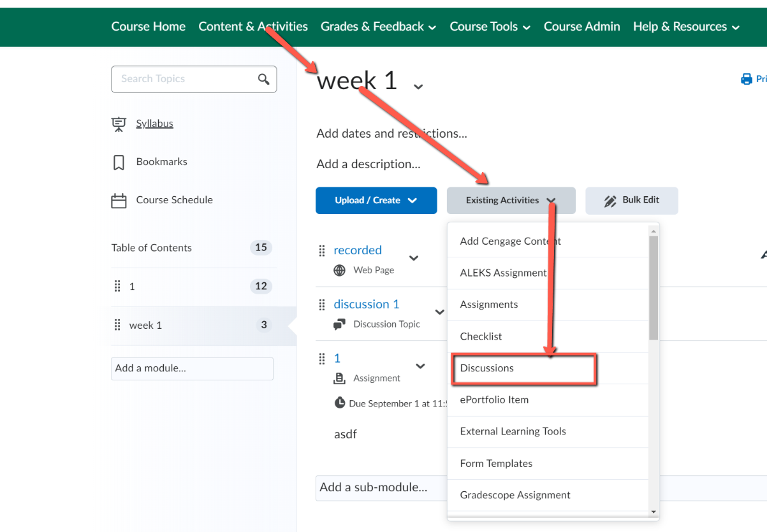This screenshot has height=532, width=767.
Task: Click the Syllabus presentation board icon
Action: (119, 124)
